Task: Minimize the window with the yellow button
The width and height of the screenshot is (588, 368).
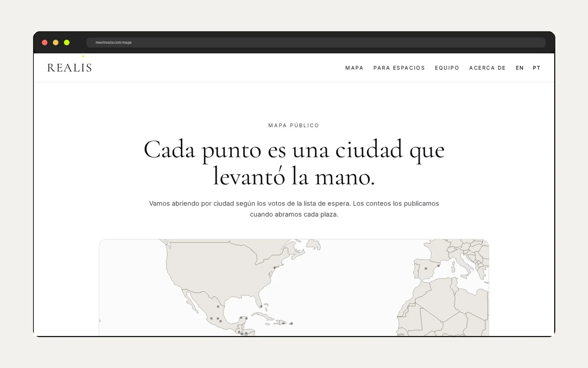Action: click(56, 42)
